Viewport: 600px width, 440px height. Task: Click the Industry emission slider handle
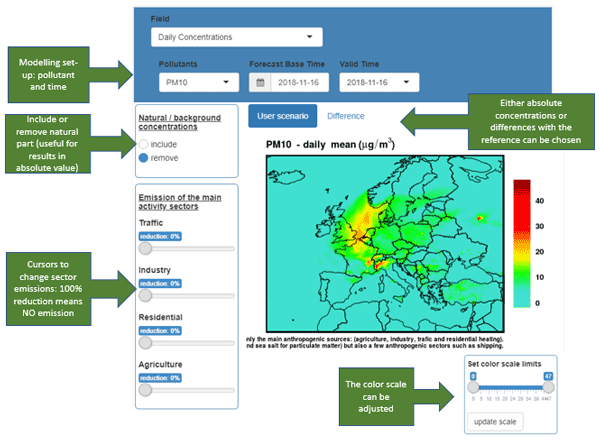click(144, 295)
